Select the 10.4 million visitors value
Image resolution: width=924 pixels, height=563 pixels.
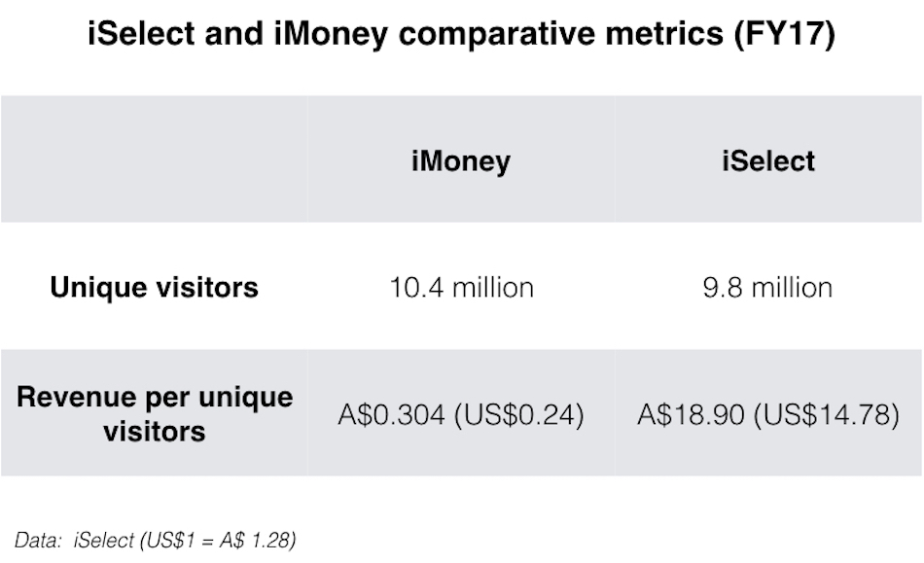[x=461, y=288]
